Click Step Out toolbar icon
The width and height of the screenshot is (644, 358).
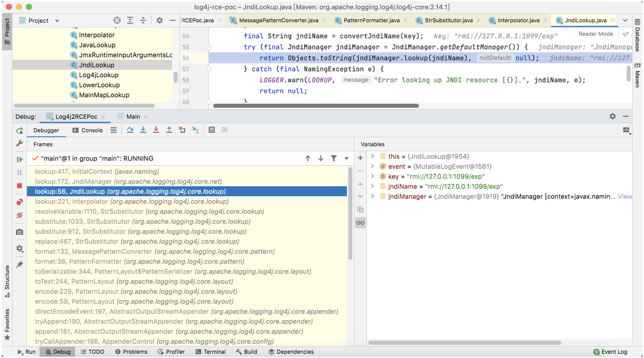click(x=169, y=130)
